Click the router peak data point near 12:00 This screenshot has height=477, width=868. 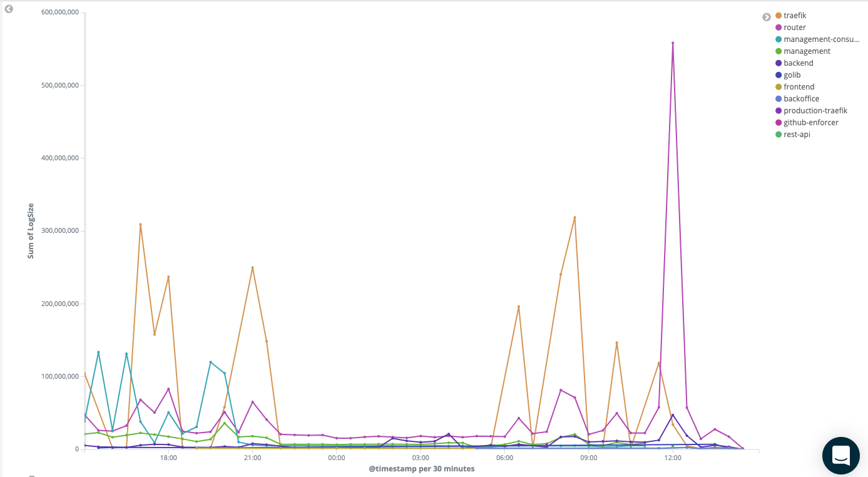click(673, 43)
